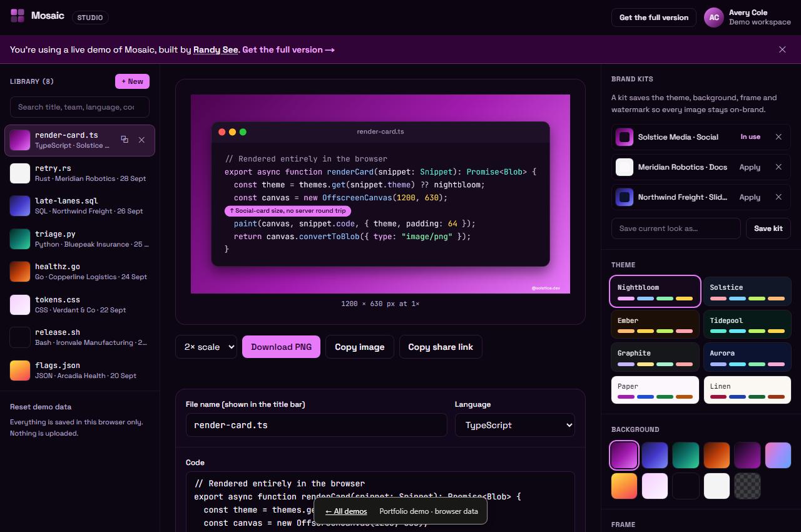Go back via All demos link
The width and height of the screenshot is (801, 532).
tap(346, 511)
